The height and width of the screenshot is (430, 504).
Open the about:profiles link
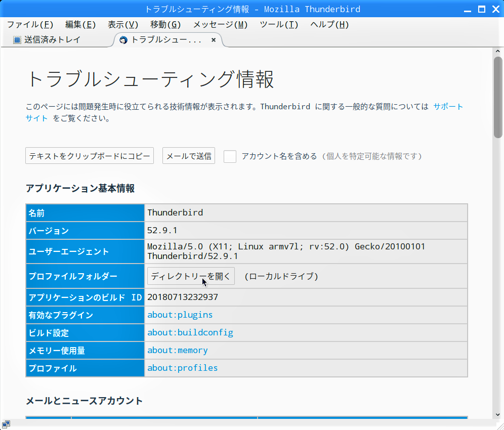coord(183,368)
